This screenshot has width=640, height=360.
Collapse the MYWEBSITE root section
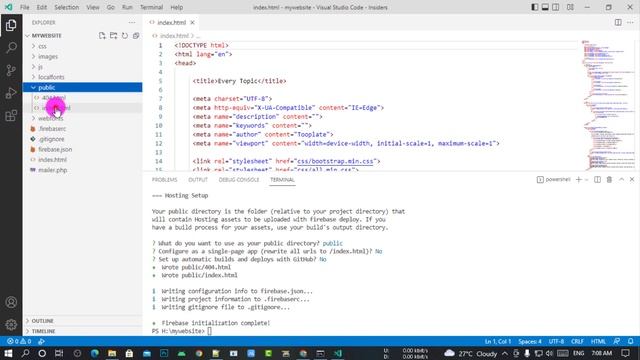46,36
